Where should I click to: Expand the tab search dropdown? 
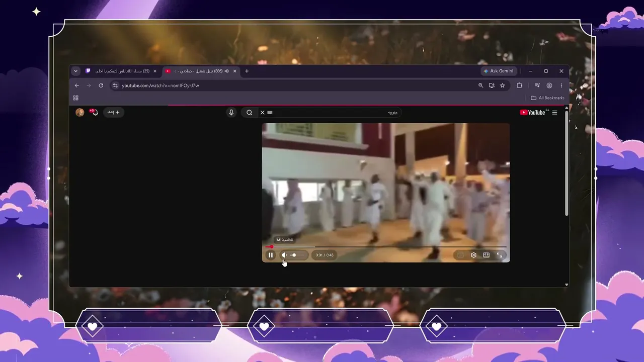75,71
